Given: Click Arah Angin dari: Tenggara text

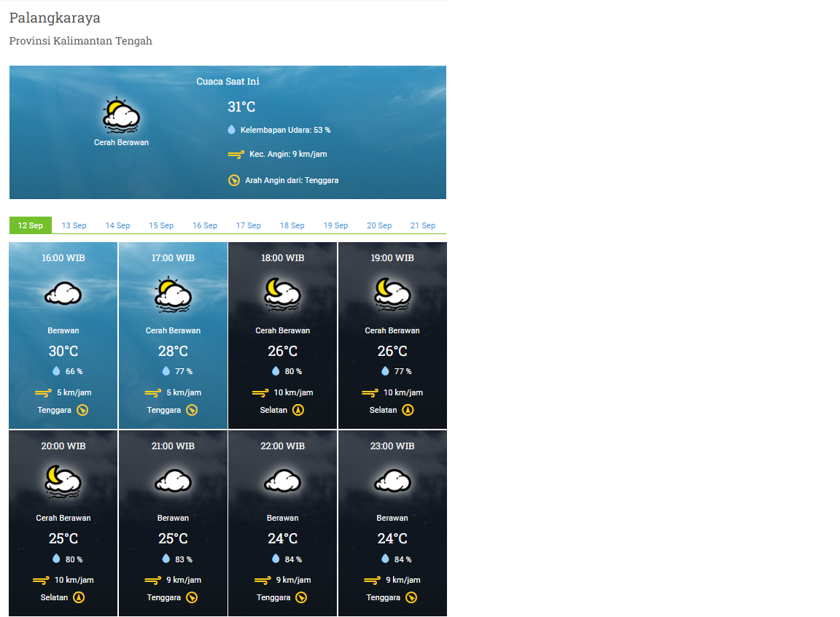Looking at the screenshot, I should [x=292, y=180].
